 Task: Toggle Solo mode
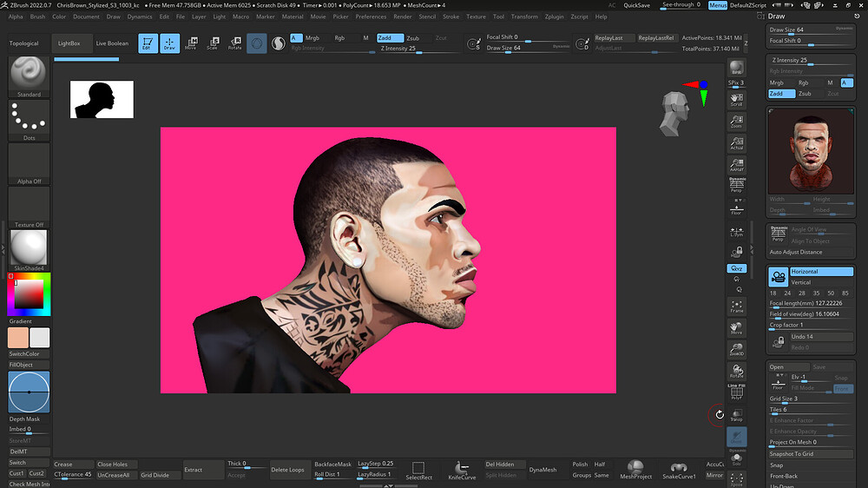(x=736, y=458)
